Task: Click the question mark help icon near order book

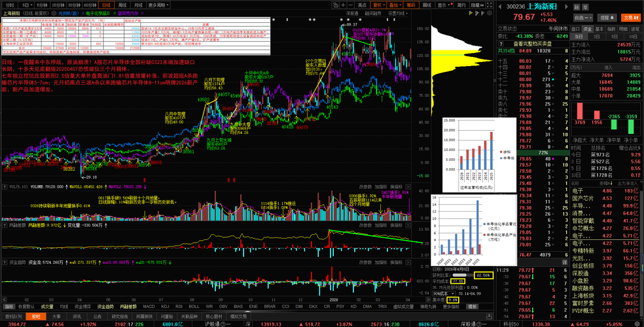Action: (x=501, y=43)
